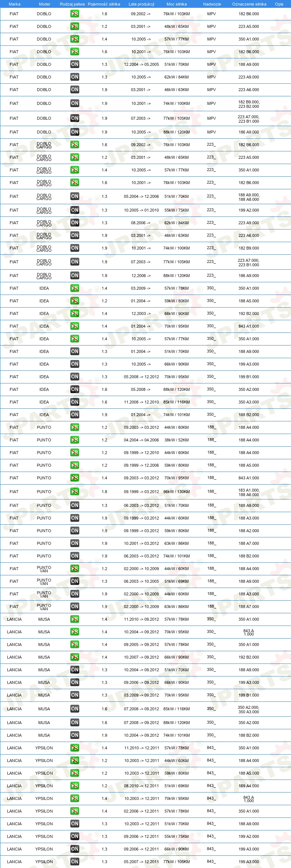This screenshot has width=291, height=868.
Task: Click PB fuel icon in Punto Van 1.2 row
Action: pos(75,569)
